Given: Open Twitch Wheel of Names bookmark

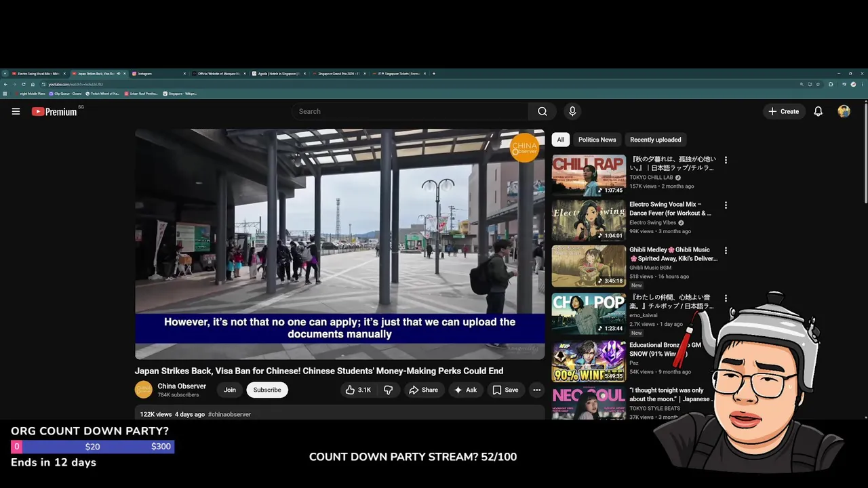Looking at the screenshot, I should tap(102, 94).
